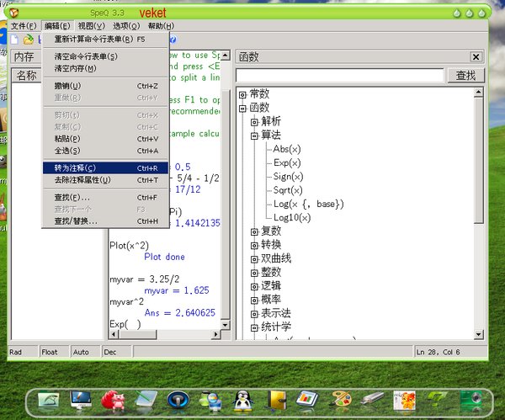Image resolution: width=505 pixels, height=420 pixels.
Task: Click the 查找 search button
Action: [x=465, y=76]
